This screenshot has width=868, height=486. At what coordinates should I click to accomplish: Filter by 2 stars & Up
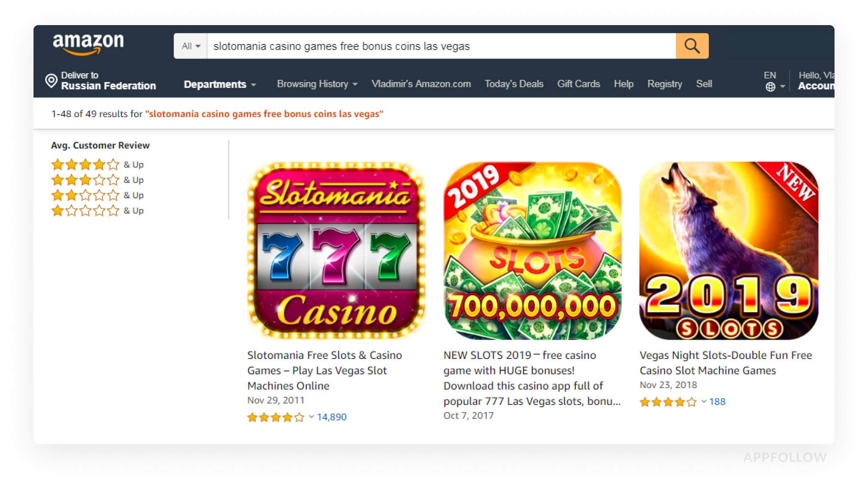pyautogui.click(x=97, y=195)
